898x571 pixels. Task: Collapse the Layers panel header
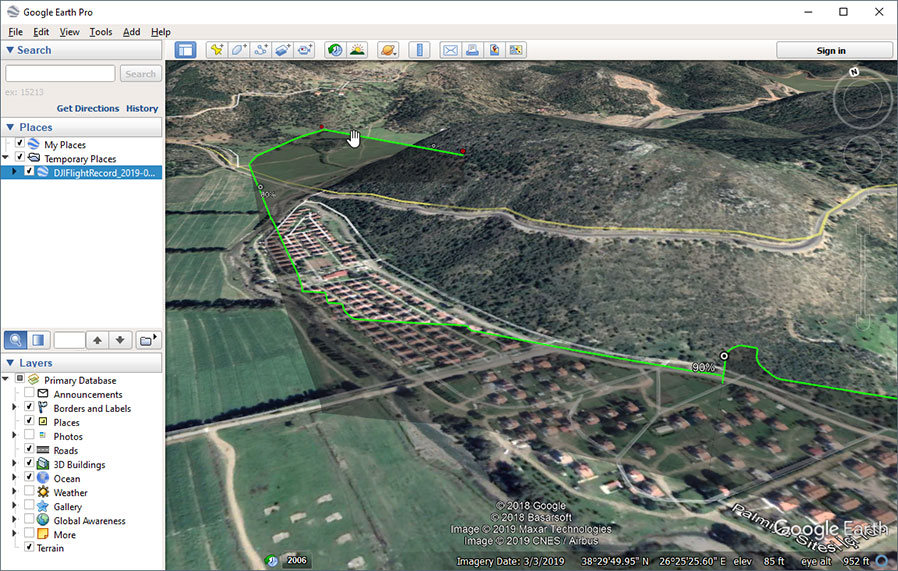11,362
